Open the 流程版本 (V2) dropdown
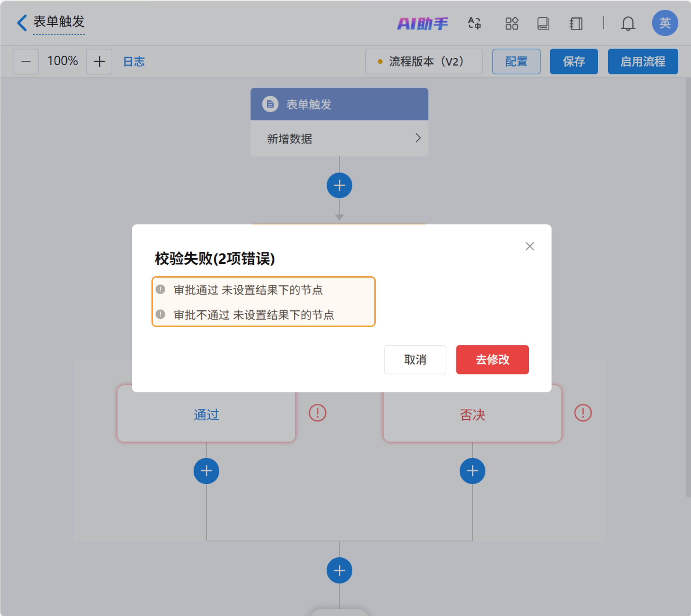Viewport: 691px width, 616px height. (424, 62)
